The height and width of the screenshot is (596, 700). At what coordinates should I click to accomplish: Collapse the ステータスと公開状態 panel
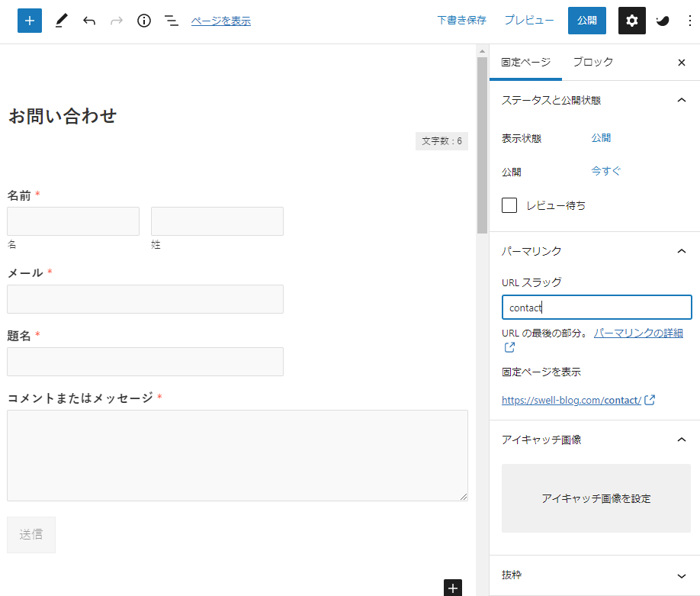click(x=682, y=100)
